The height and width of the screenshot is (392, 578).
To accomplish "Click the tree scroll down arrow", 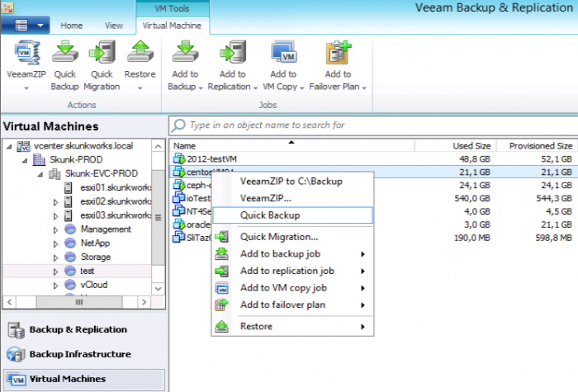I will tap(159, 289).
